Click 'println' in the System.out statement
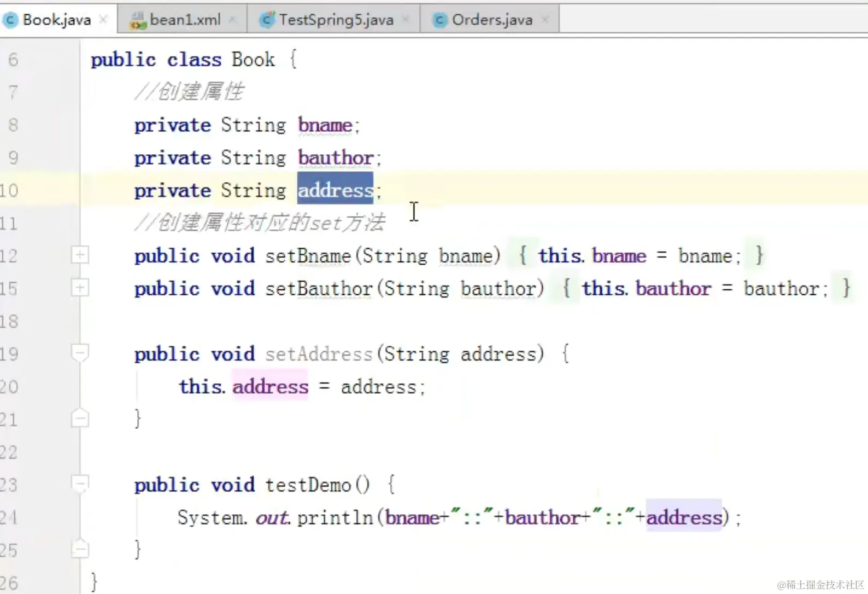The width and height of the screenshot is (868, 594). (x=335, y=517)
